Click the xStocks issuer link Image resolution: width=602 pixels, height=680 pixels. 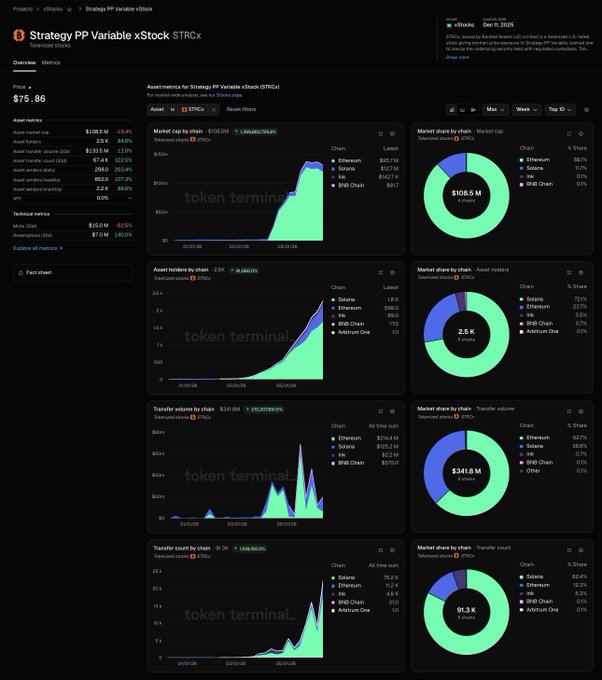click(460, 25)
